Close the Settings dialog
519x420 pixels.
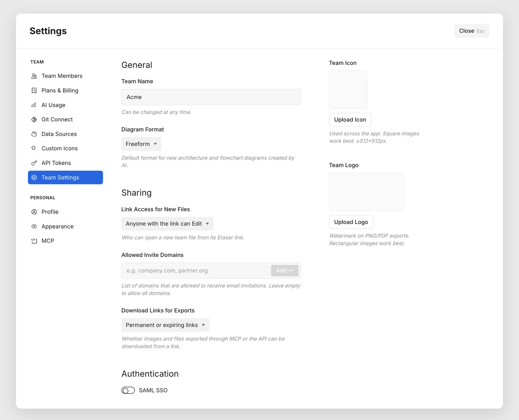pos(472,31)
